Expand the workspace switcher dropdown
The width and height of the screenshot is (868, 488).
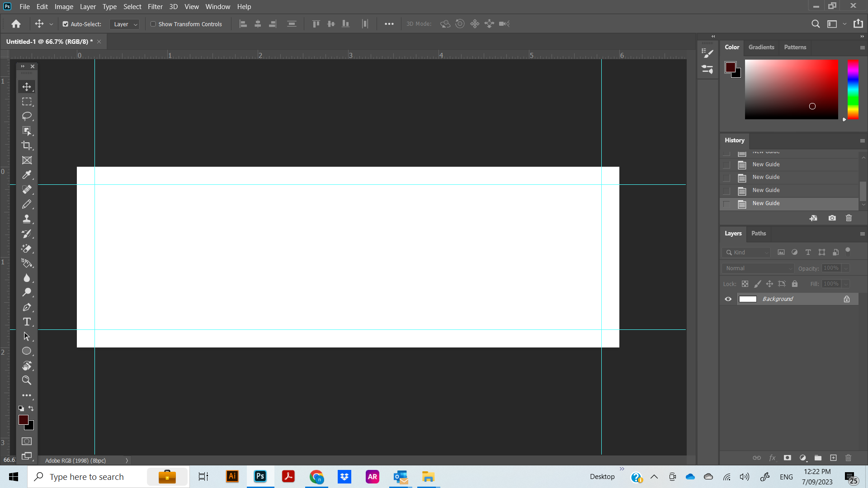[x=844, y=24]
